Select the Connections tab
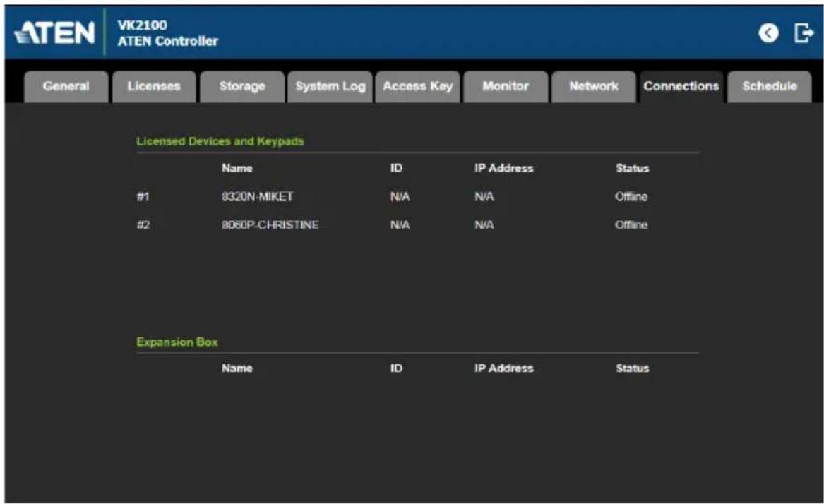Viewport: 824px width, 504px height. (681, 86)
